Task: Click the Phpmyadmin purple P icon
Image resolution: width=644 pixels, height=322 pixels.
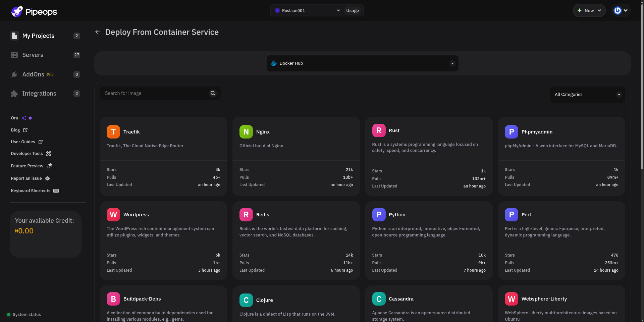Action: click(x=512, y=132)
